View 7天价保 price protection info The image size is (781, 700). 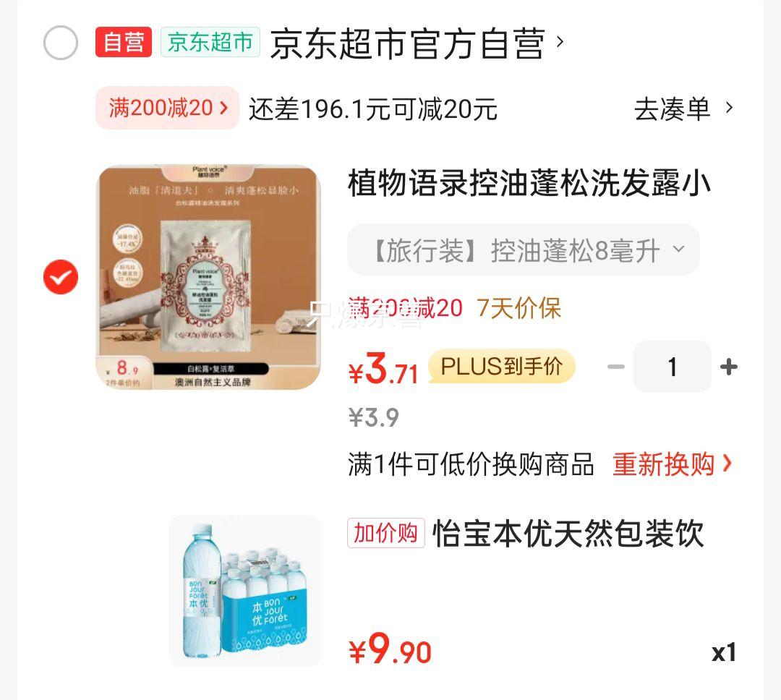(518, 308)
